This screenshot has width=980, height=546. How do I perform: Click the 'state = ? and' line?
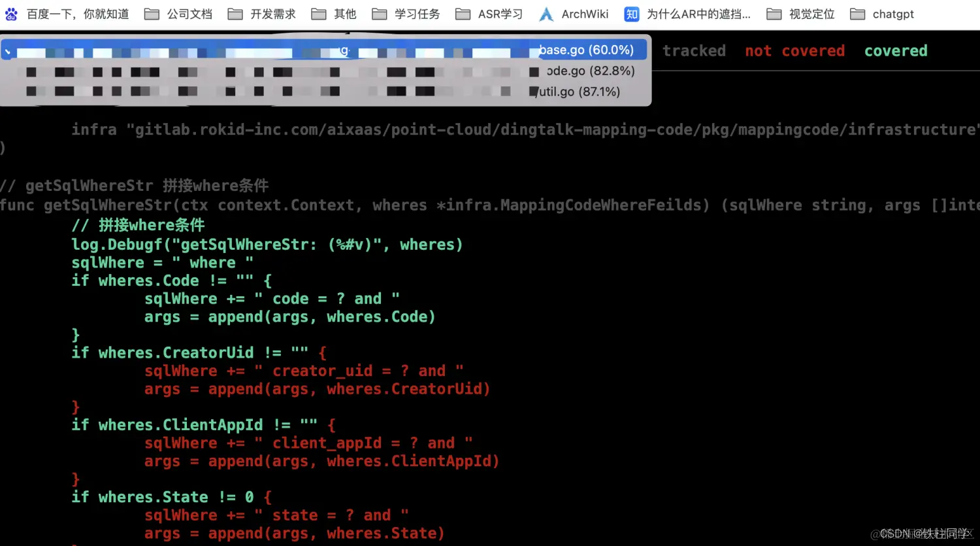[x=276, y=515]
